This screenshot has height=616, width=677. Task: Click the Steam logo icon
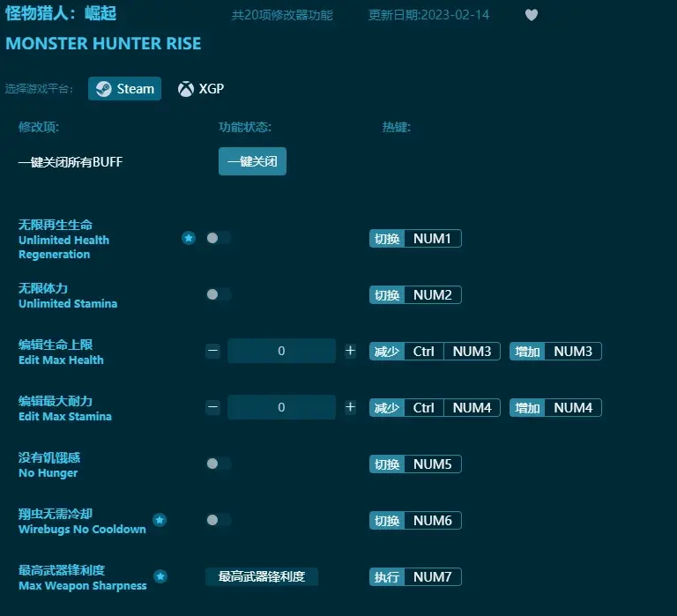(x=104, y=89)
